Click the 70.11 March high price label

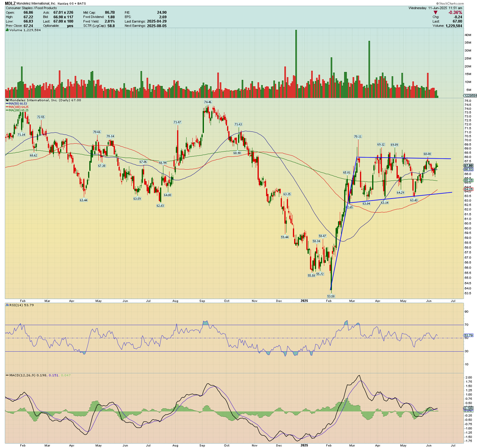pyautogui.click(x=358, y=136)
